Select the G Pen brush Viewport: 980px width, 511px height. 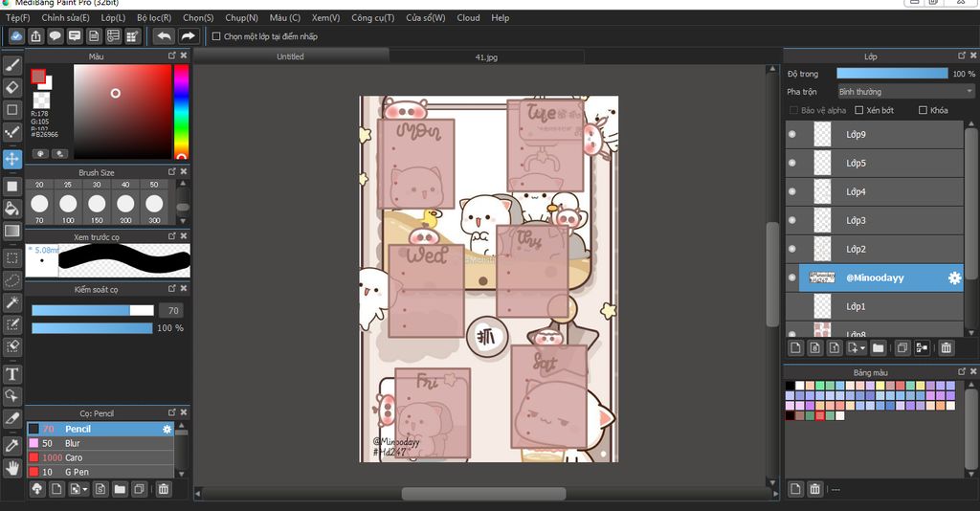100,473
